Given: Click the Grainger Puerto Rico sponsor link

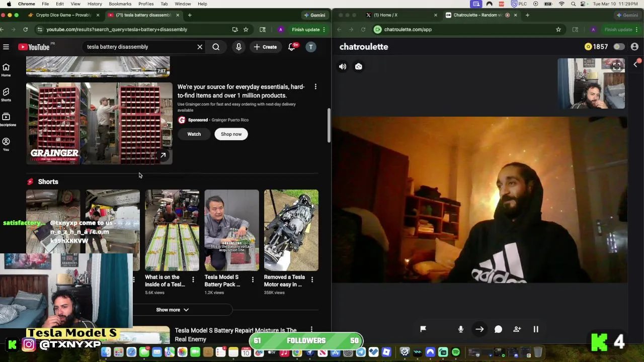Looking at the screenshot, I should 230,120.
